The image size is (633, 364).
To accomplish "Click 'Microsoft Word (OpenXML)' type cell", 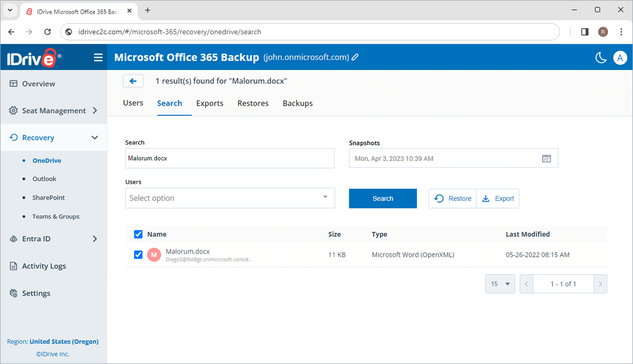I will pyautogui.click(x=413, y=255).
